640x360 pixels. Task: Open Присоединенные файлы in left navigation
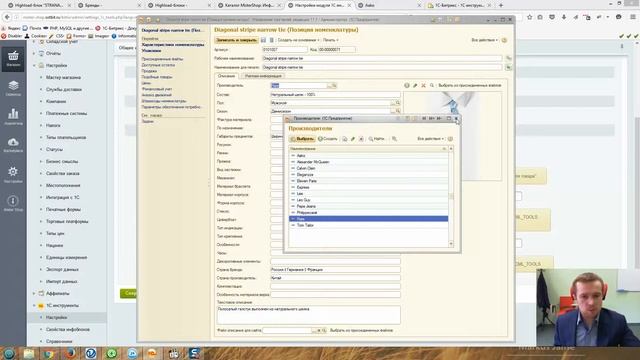point(162,59)
